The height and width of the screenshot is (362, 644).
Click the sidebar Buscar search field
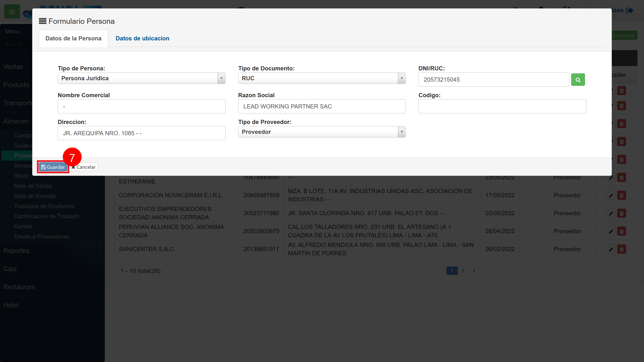(16, 44)
